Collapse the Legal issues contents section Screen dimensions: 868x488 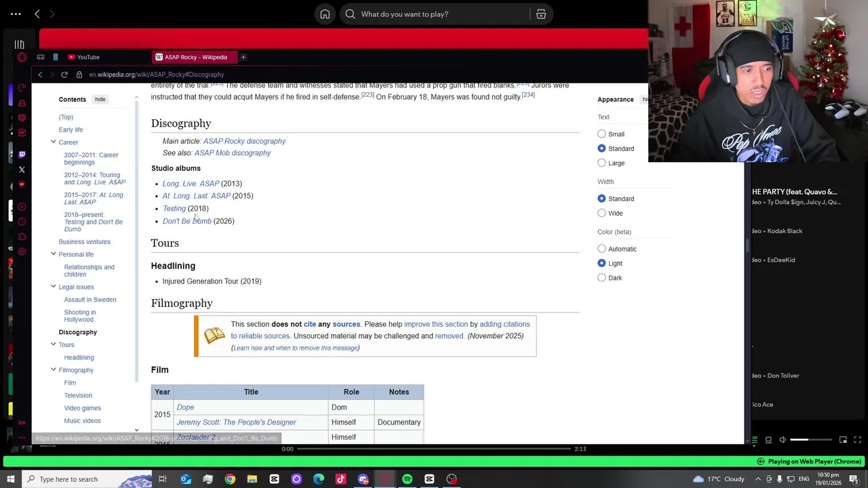(x=53, y=287)
